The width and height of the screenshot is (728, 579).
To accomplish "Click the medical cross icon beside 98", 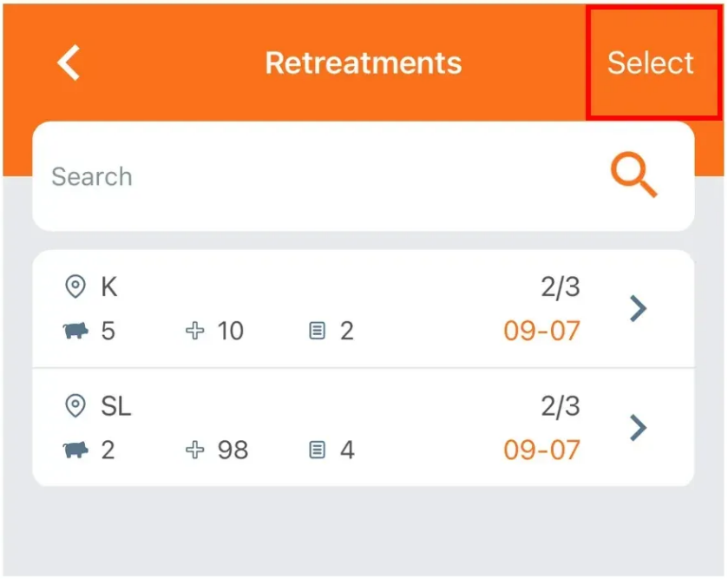I will (194, 450).
